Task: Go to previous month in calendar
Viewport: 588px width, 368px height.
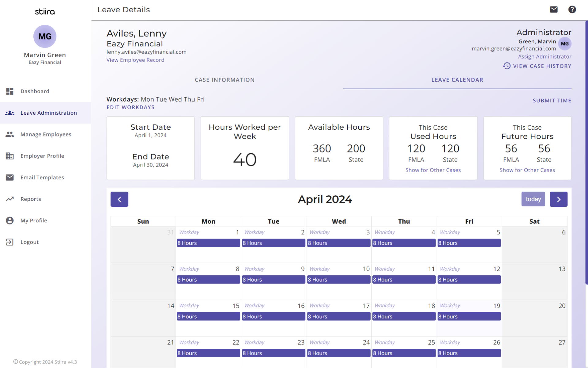Action: (x=119, y=199)
